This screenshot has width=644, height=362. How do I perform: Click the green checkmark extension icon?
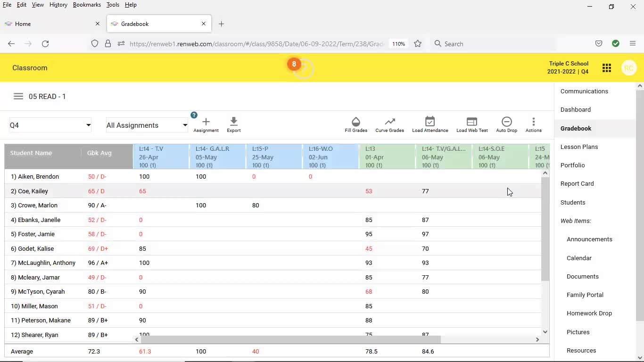(616, 44)
